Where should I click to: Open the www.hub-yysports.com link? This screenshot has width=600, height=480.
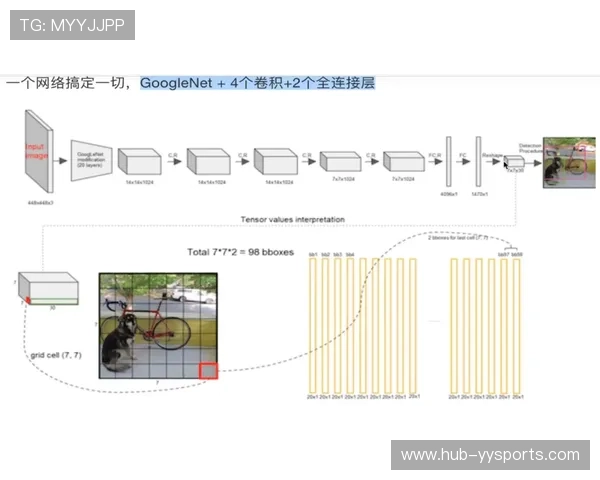point(490,455)
